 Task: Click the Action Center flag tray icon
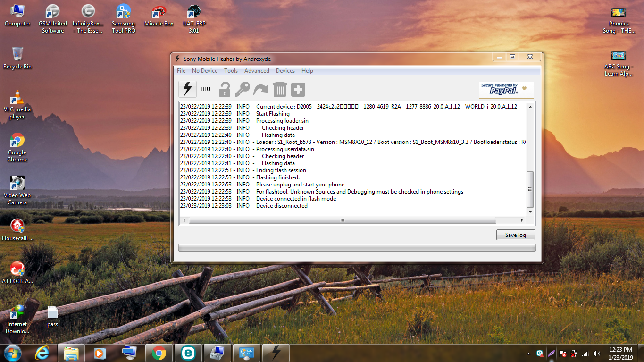(563, 354)
